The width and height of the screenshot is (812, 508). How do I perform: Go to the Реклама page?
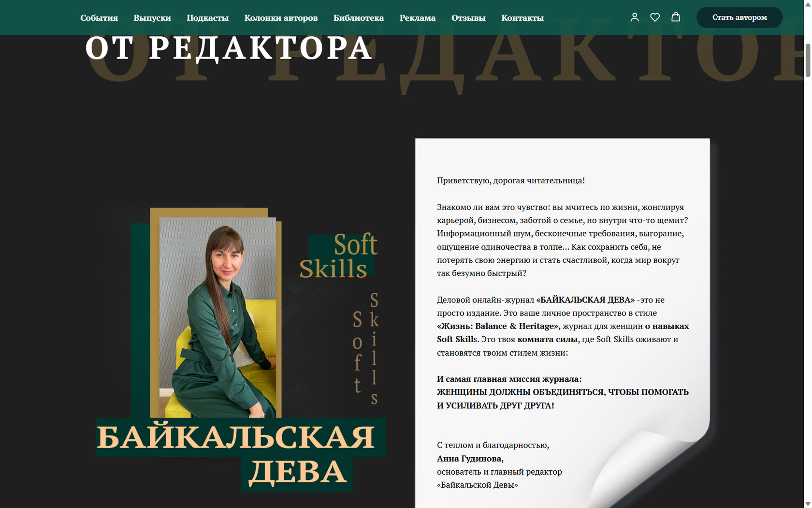click(418, 18)
